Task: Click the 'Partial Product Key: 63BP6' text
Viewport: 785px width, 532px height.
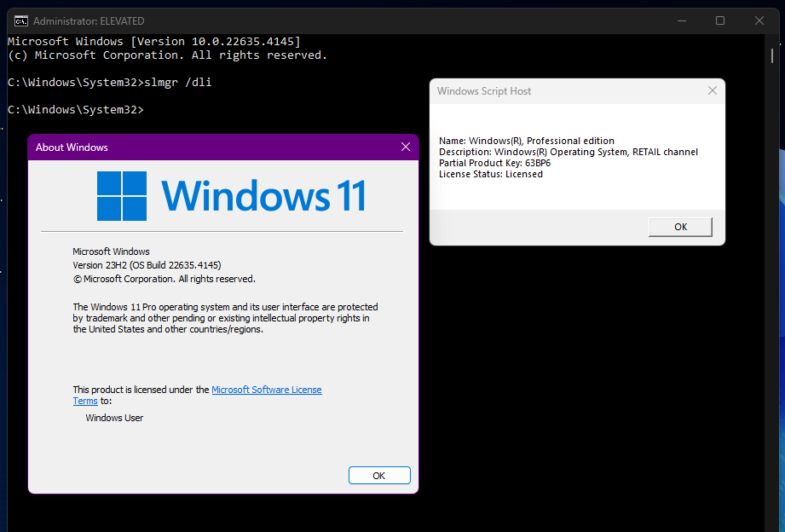Action: (x=494, y=164)
